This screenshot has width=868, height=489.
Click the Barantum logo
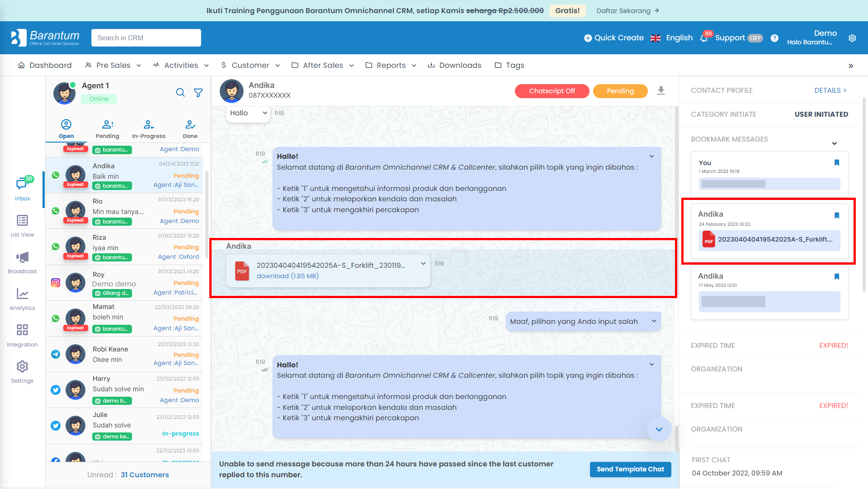(45, 38)
